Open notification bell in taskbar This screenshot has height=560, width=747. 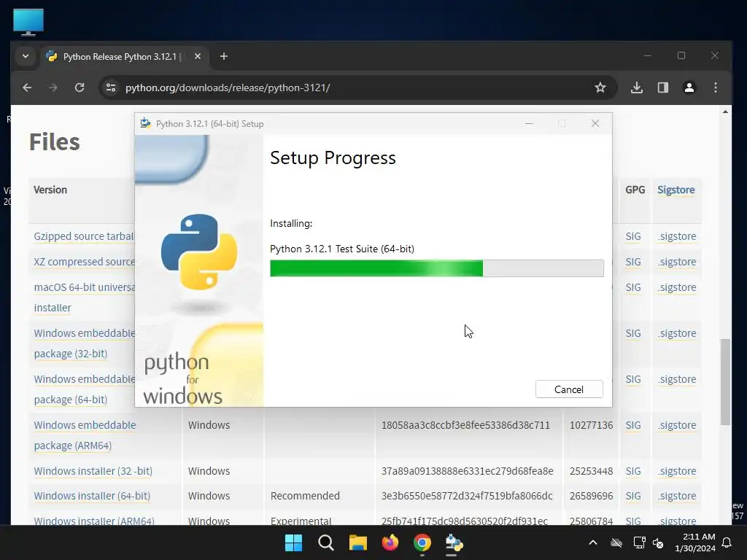[727, 542]
